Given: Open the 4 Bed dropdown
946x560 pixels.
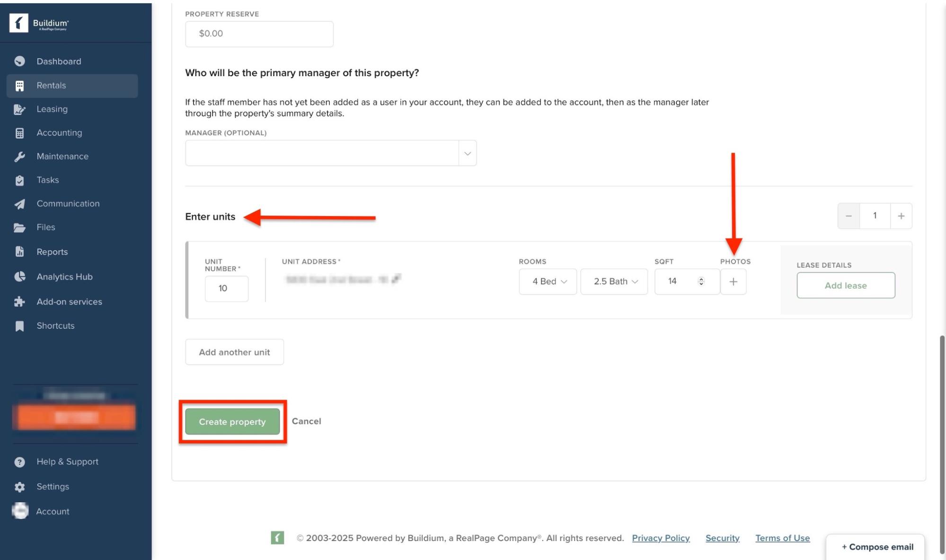Looking at the screenshot, I should click(548, 282).
